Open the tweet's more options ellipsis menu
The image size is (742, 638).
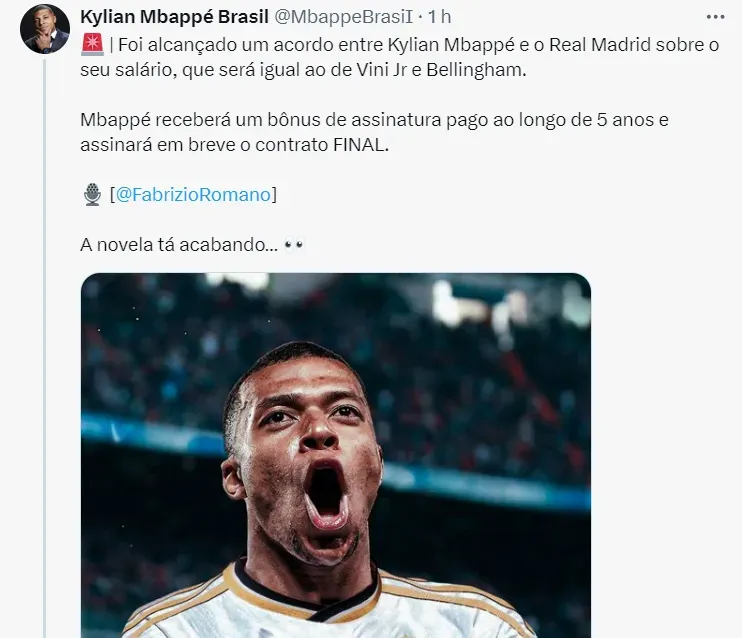click(x=715, y=17)
